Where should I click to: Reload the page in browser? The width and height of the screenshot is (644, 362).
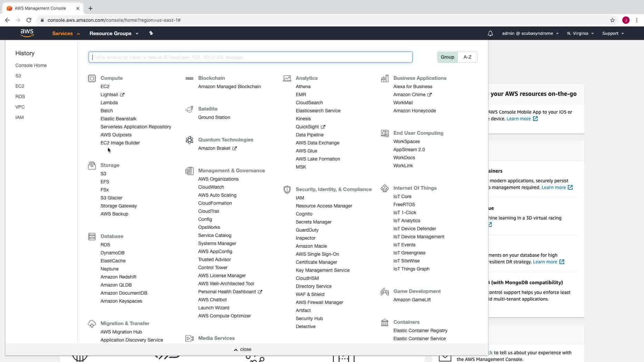click(29, 20)
